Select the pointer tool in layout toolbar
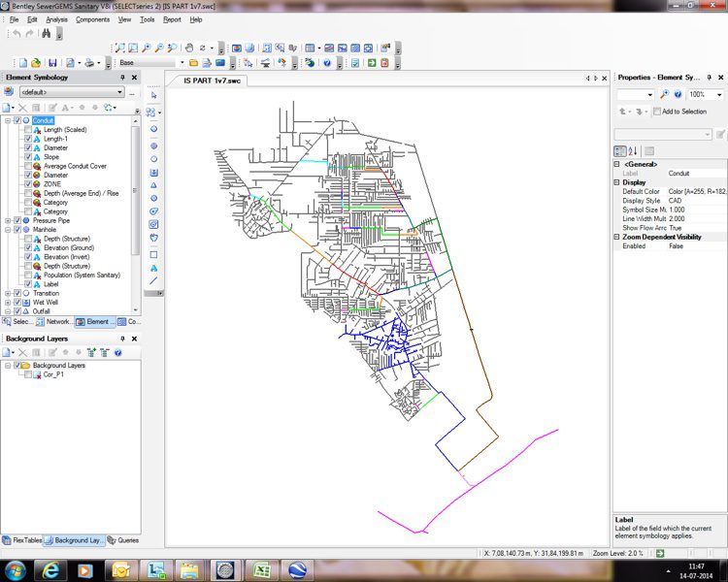The height and width of the screenshot is (582, 728). [x=154, y=95]
